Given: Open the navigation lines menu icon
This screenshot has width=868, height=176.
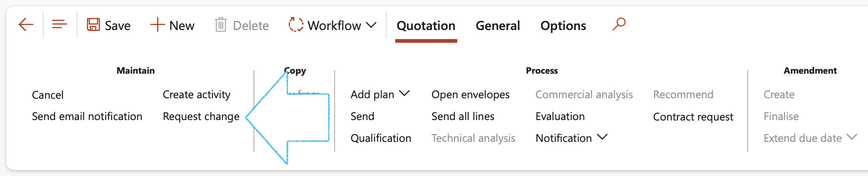Looking at the screenshot, I should tap(59, 24).
